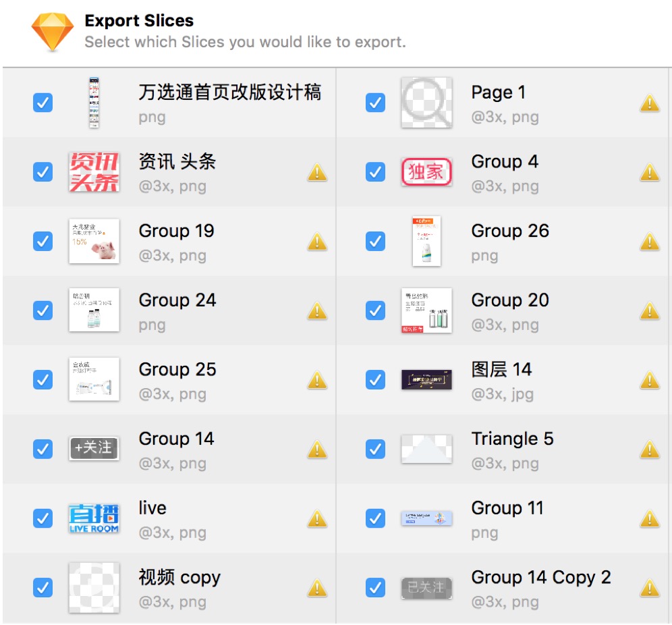Click the warning icon for Group 19
Screen dimensions: 672x625
click(x=317, y=242)
